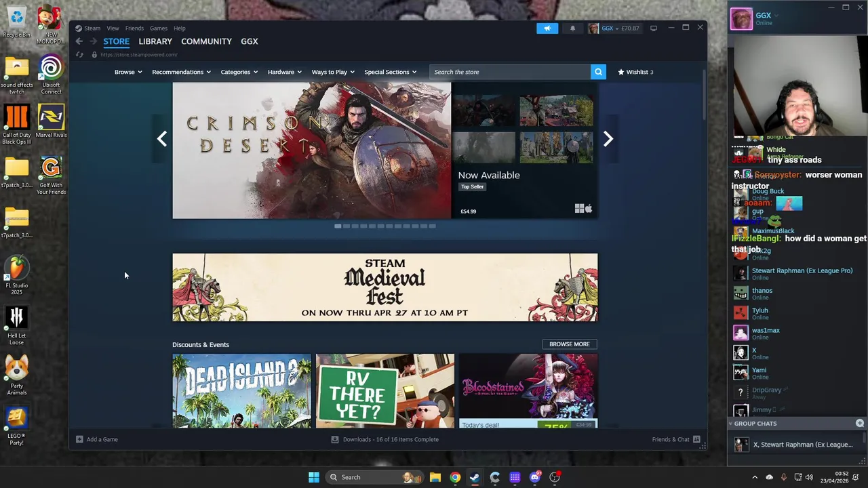Open the Help menu
This screenshot has height=488, width=868.
pos(179,28)
